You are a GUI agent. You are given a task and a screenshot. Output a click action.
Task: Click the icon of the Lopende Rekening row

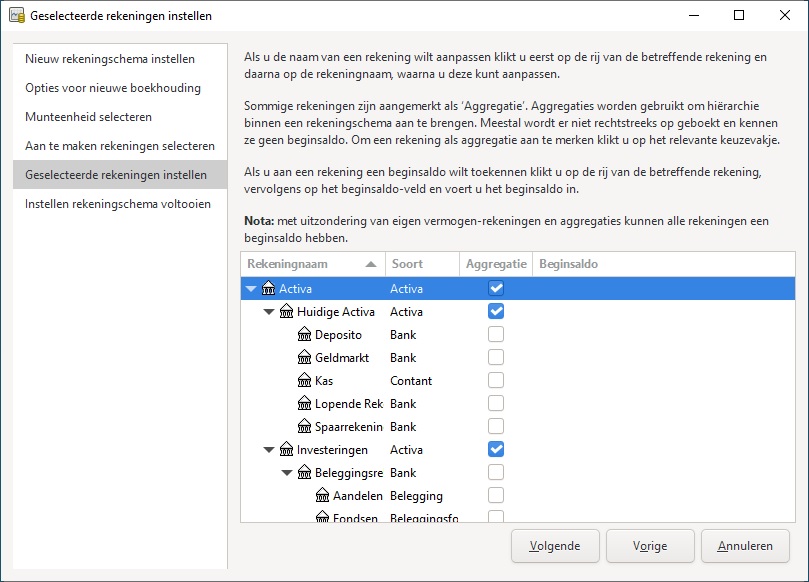tap(305, 404)
